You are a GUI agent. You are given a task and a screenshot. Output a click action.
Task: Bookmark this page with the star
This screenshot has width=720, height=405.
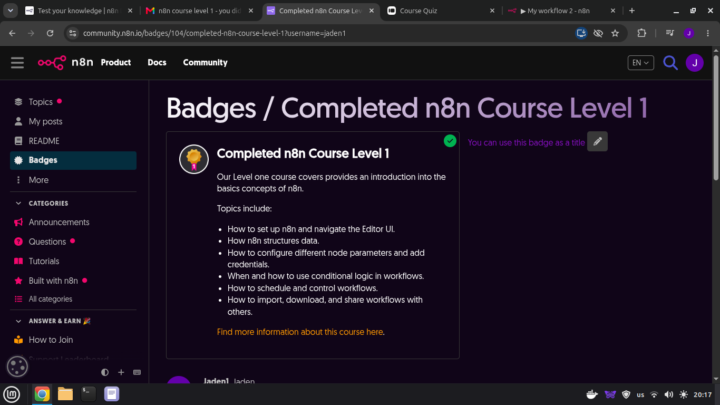pyautogui.click(x=615, y=33)
